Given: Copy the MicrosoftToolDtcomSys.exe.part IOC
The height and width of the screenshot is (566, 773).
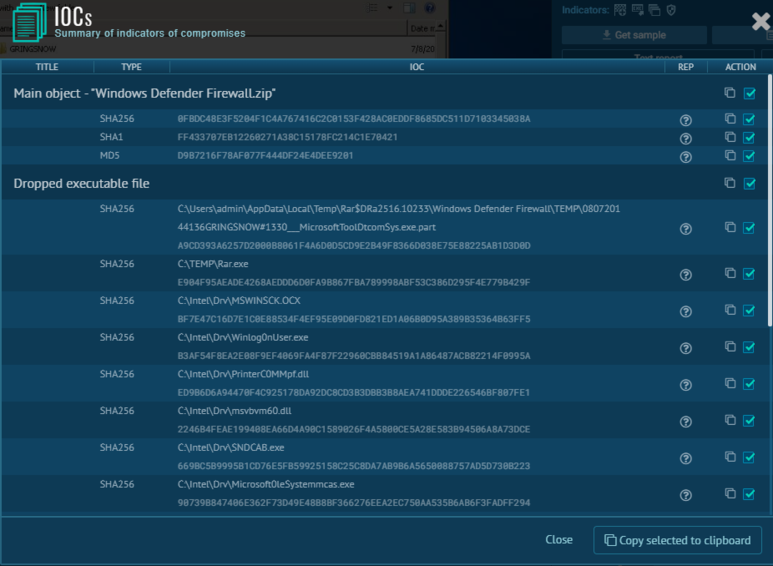Looking at the screenshot, I should coord(730,227).
